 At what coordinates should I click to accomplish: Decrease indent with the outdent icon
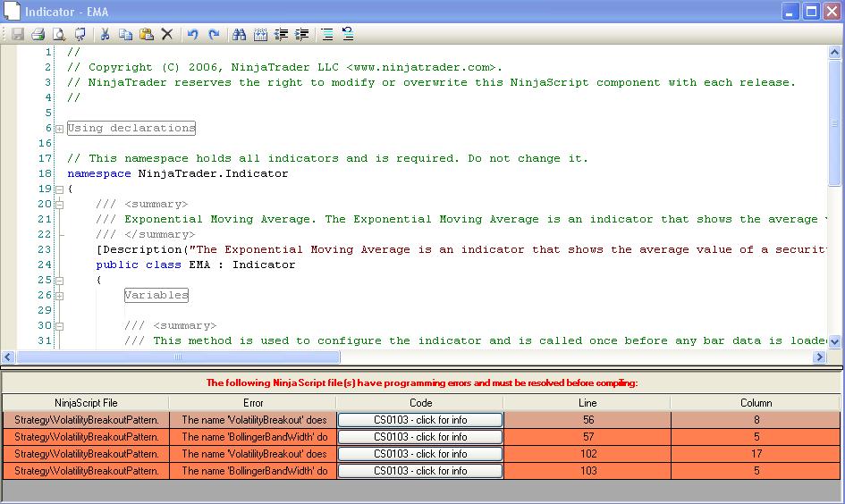[x=282, y=35]
